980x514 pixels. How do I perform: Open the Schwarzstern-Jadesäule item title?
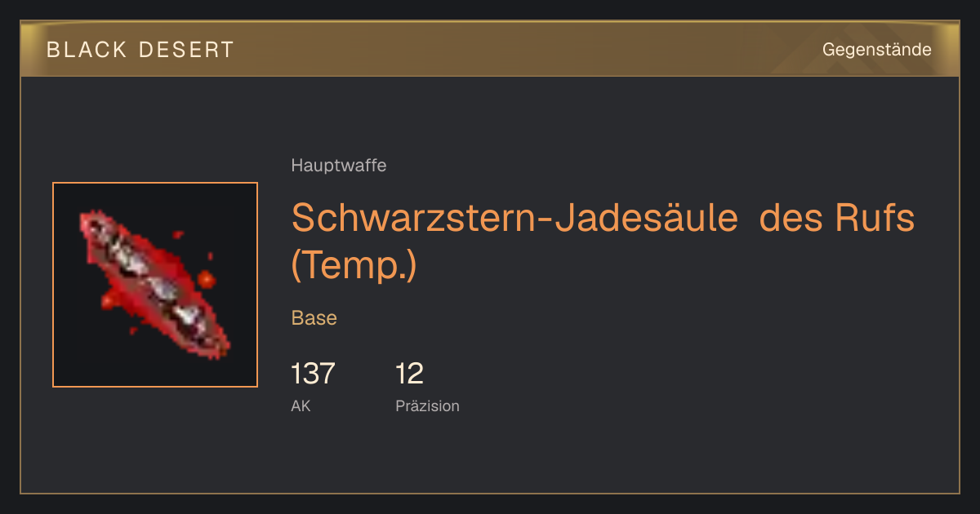603,241
